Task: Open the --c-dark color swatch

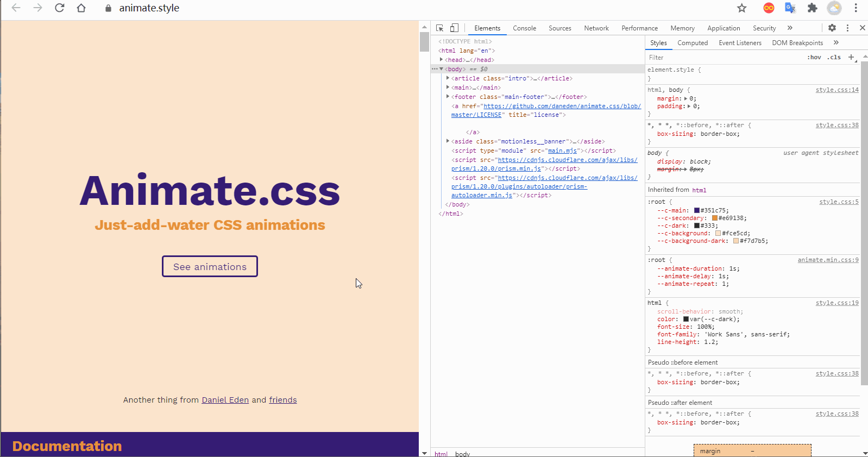Action: coord(697,226)
